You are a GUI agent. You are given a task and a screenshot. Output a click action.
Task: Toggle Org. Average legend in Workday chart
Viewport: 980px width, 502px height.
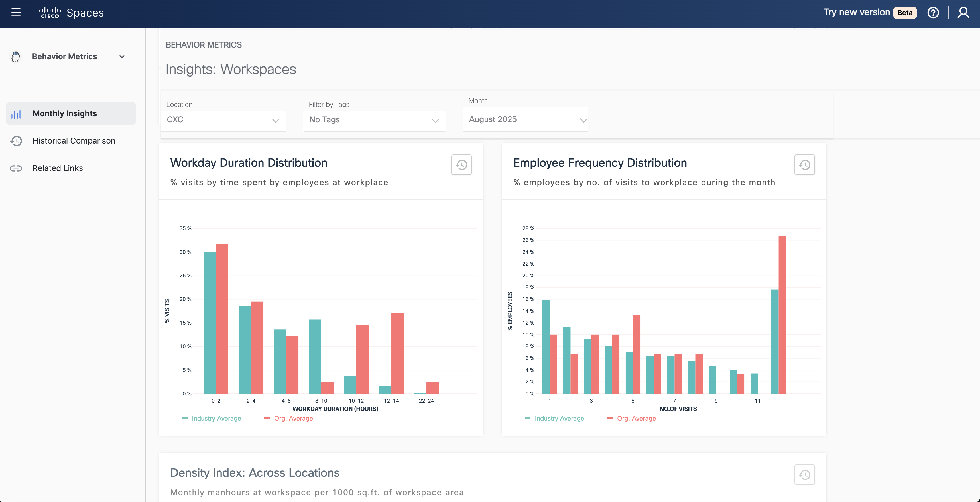tap(293, 418)
